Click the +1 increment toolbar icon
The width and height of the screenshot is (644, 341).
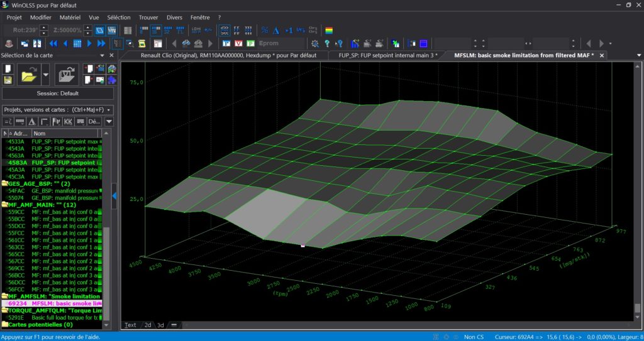tap(289, 30)
